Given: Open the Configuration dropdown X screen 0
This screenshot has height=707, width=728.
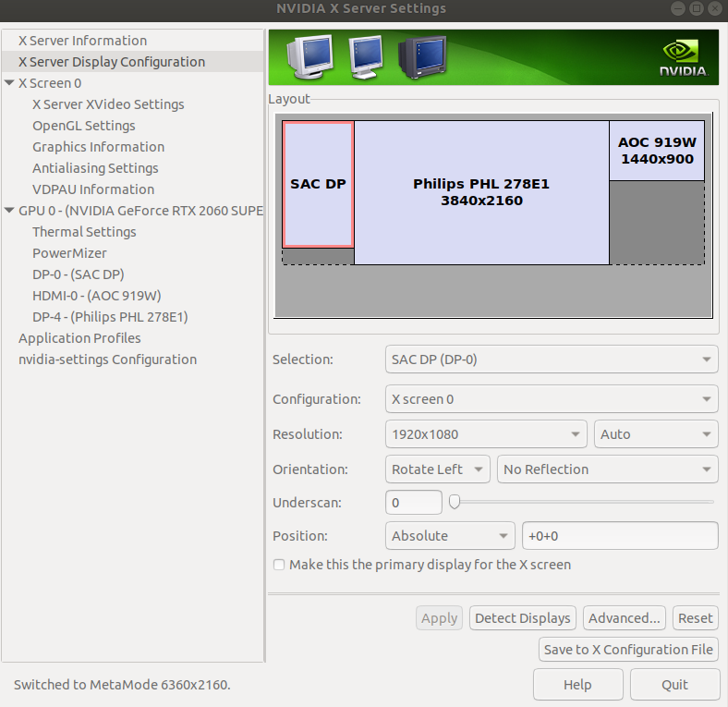Looking at the screenshot, I should (x=552, y=399).
